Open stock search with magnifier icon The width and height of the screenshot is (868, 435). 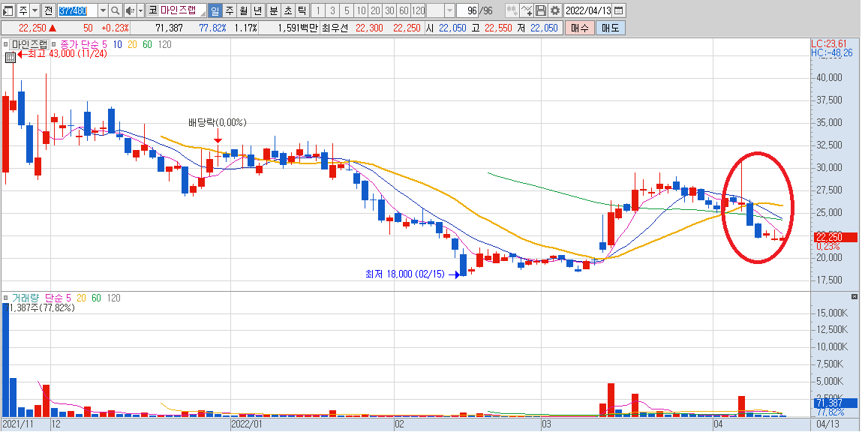(x=115, y=10)
